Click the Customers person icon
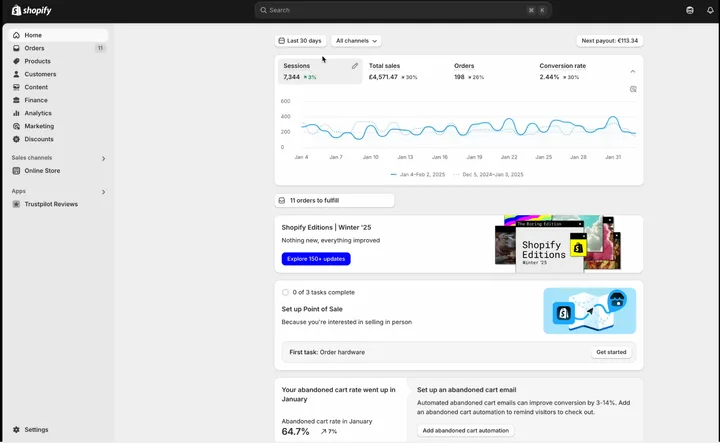This screenshot has width=720, height=443. click(17, 74)
